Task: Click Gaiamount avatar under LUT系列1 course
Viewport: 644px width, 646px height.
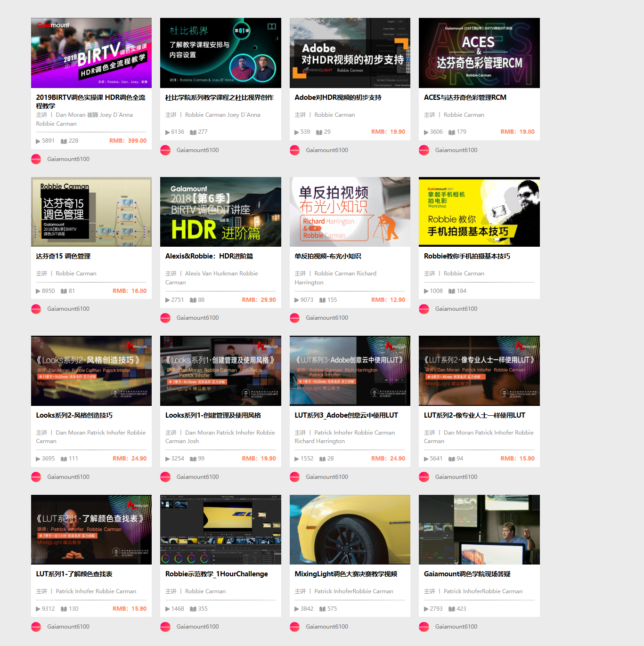Action: (x=36, y=627)
